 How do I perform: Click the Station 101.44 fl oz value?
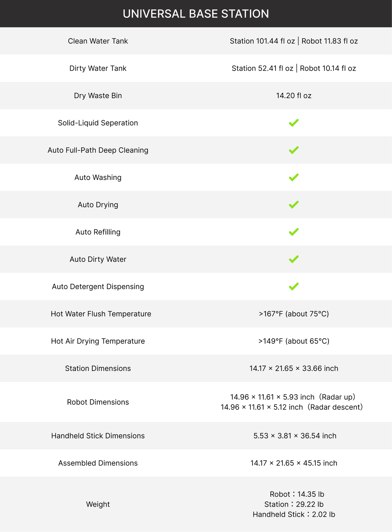click(x=262, y=41)
